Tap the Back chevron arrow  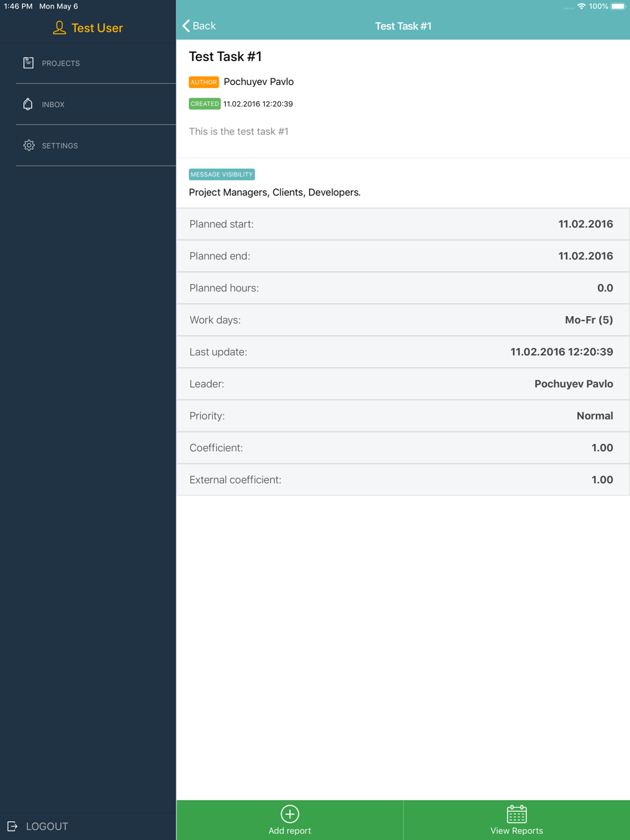[186, 26]
